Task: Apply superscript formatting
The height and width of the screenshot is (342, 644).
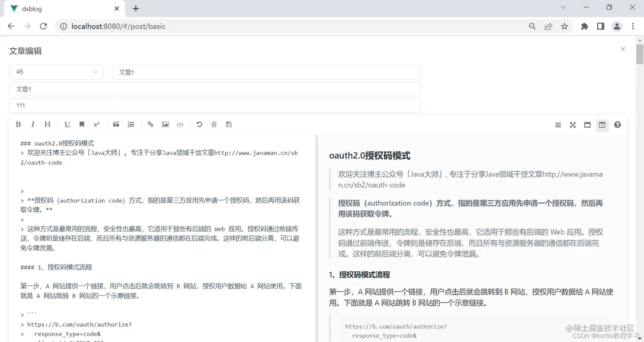Action: click(96, 124)
